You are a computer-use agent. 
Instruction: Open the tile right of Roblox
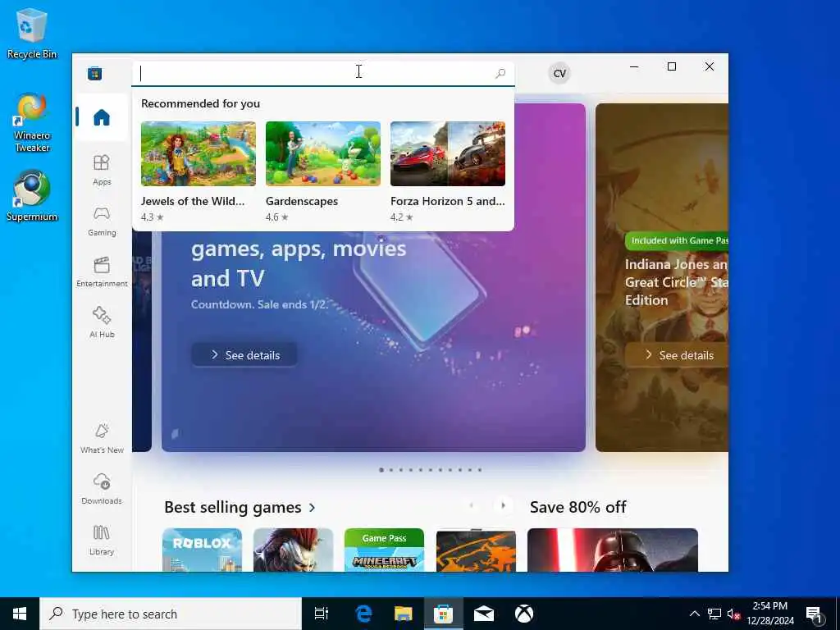293,550
